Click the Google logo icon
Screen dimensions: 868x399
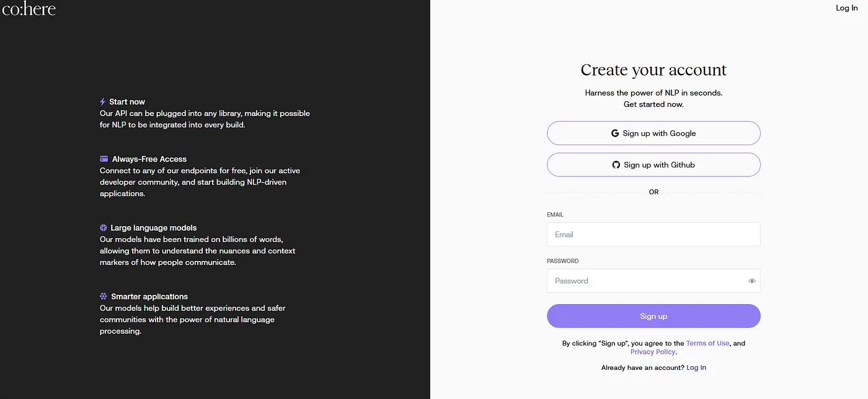pyautogui.click(x=615, y=133)
